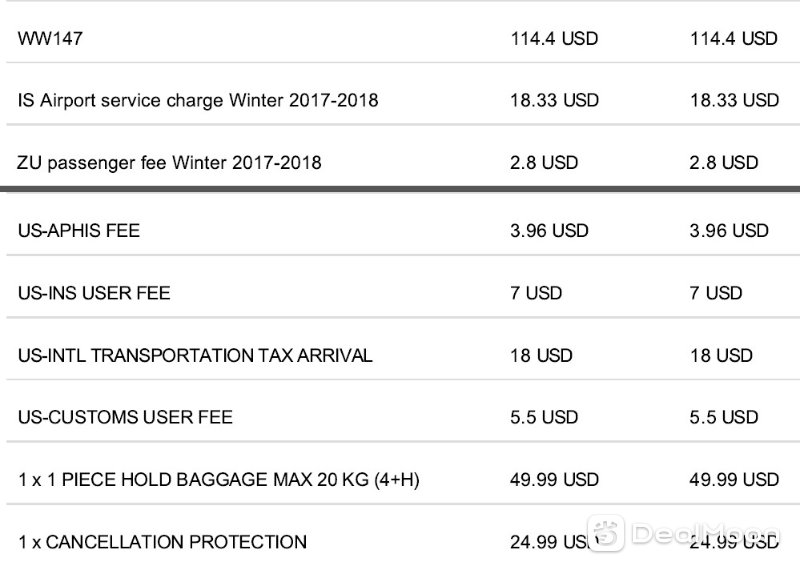Click the 49.99 USD baggage total in the last column

tap(734, 480)
